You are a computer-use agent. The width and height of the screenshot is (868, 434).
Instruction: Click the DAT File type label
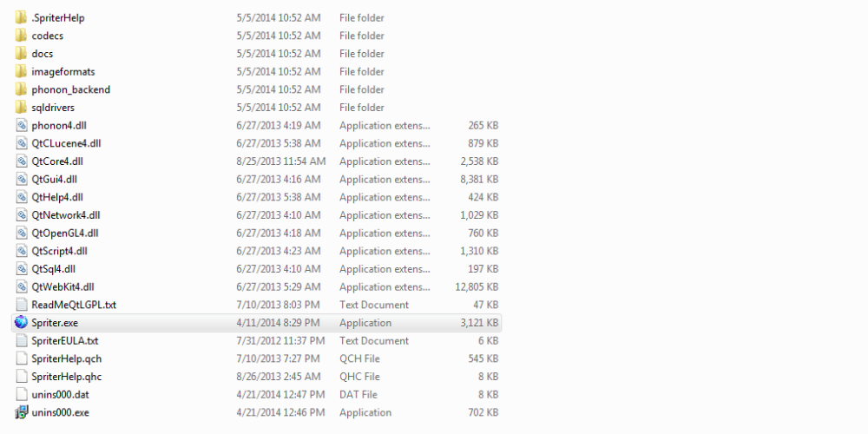[358, 395]
